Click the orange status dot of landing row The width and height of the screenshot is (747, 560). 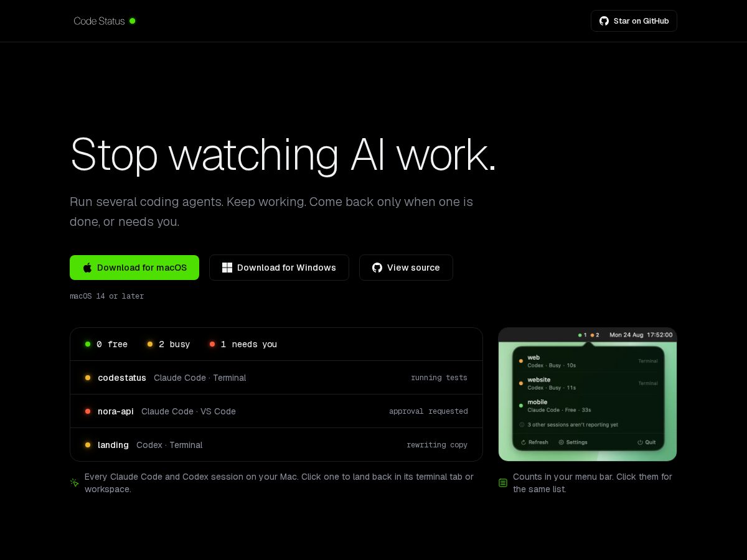point(88,445)
